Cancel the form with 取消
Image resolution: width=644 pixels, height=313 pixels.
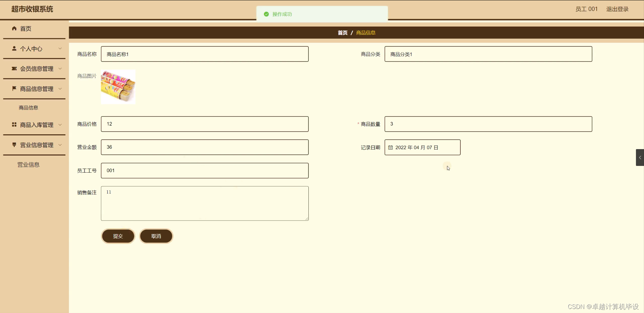(156, 236)
